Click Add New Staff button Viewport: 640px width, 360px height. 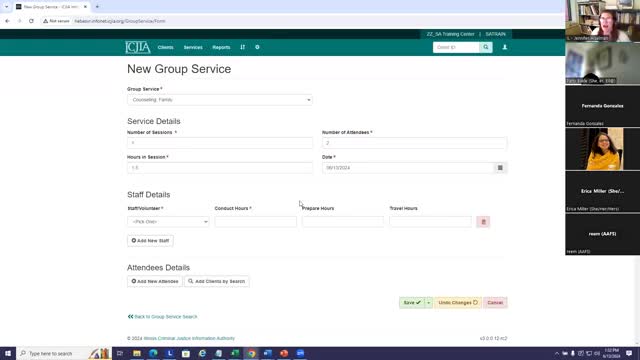pos(150,240)
